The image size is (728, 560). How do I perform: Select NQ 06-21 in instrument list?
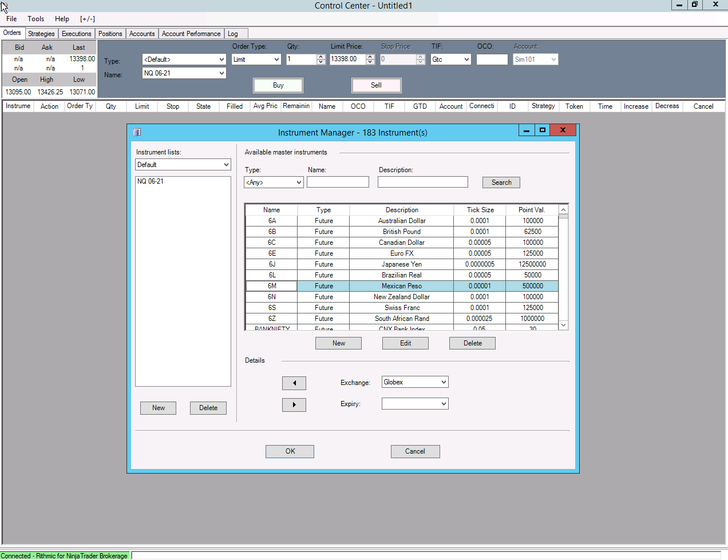151,181
